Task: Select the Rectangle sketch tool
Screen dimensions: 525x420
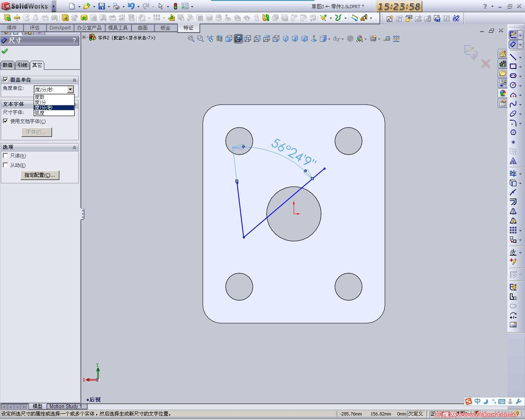Action: [x=513, y=66]
